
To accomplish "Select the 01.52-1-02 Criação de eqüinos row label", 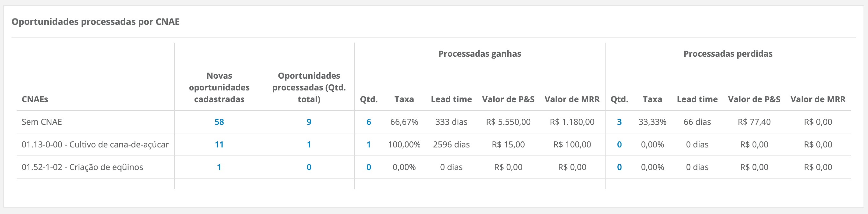I will click(x=82, y=167).
